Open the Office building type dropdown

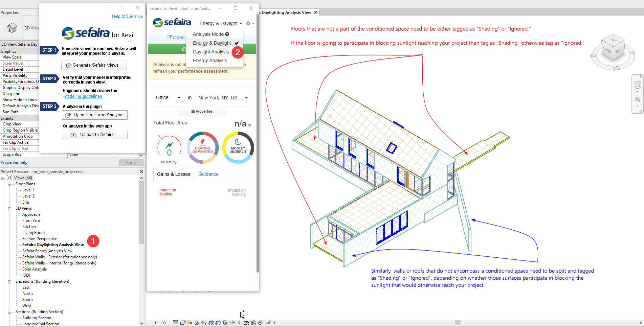[168, 98]
